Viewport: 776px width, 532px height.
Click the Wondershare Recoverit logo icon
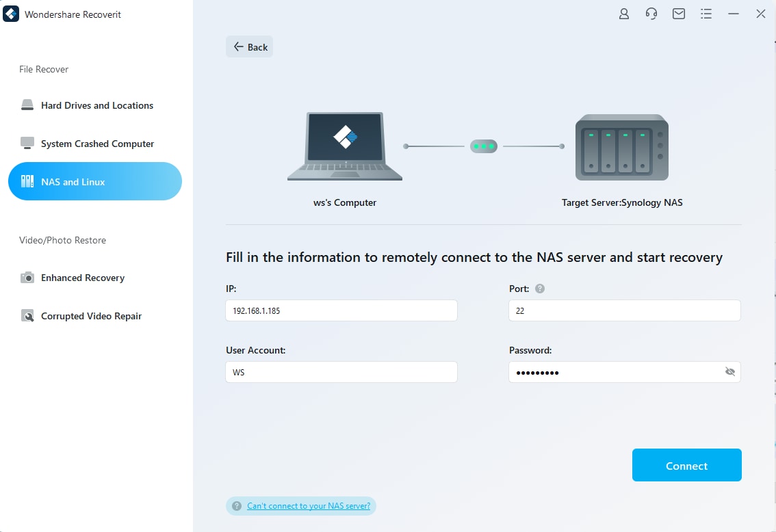coord(11,14)
